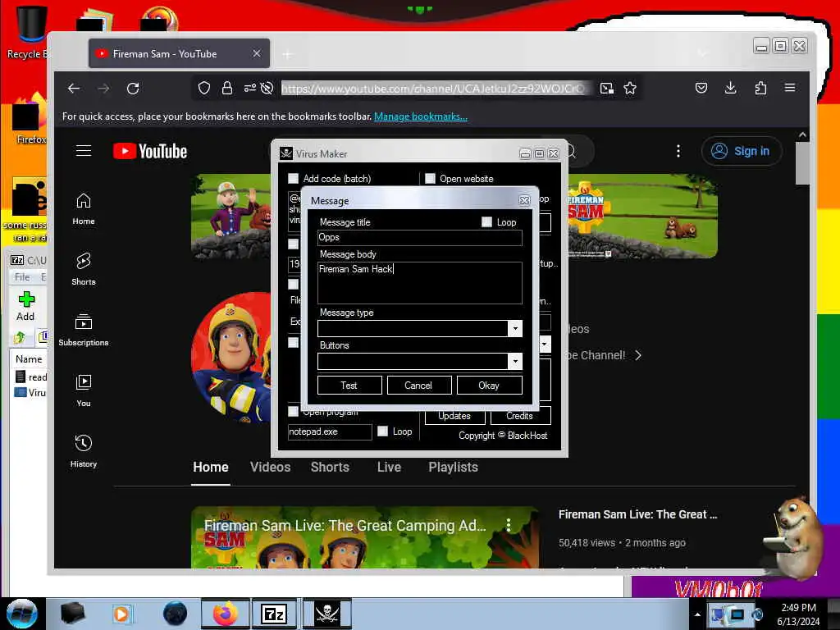Expand the Message type dropdown
This screenshot has width=840, height=630.
pos(515,328)
